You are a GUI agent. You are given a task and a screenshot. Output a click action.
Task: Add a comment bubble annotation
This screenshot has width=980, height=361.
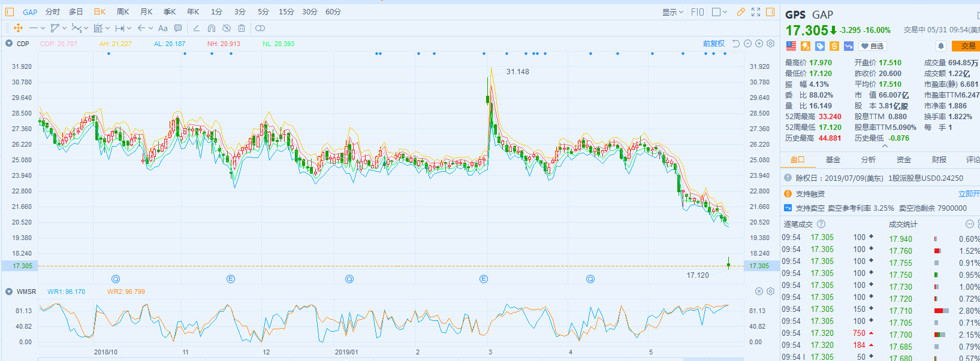click(178, 28)
